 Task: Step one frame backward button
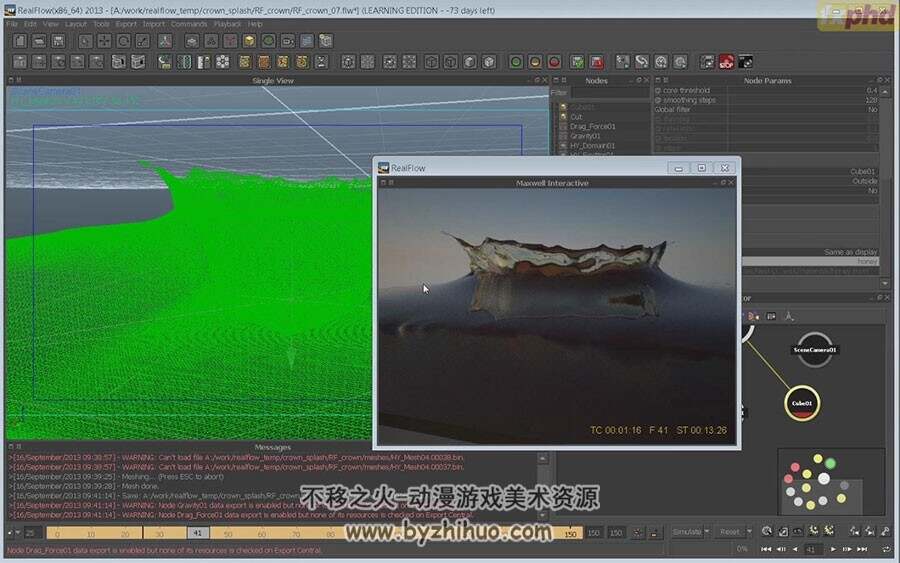click(781, 549)
